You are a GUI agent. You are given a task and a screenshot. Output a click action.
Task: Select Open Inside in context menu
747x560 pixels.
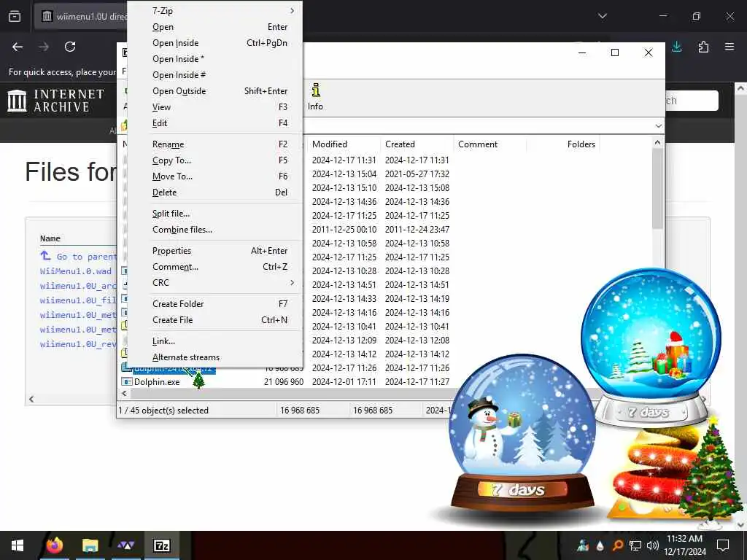pyautogui.click(x=215, y=43)
